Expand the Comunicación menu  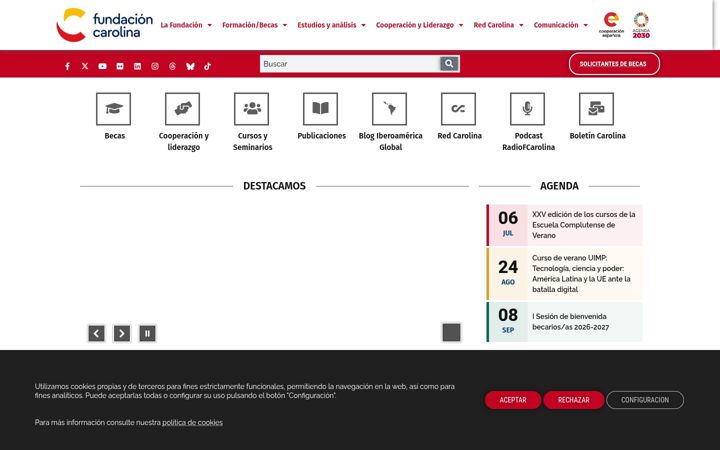coord(560,25)
